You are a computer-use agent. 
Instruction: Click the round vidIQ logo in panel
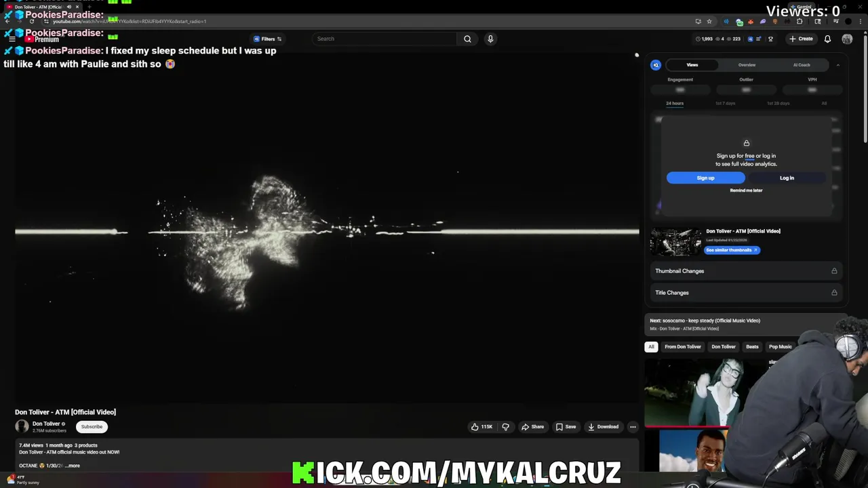click(x=656, y=65)
